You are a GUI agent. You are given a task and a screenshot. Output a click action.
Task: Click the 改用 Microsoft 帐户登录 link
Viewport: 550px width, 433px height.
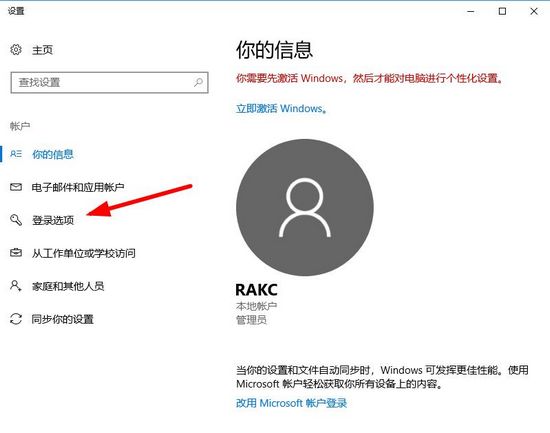(291, 403)
